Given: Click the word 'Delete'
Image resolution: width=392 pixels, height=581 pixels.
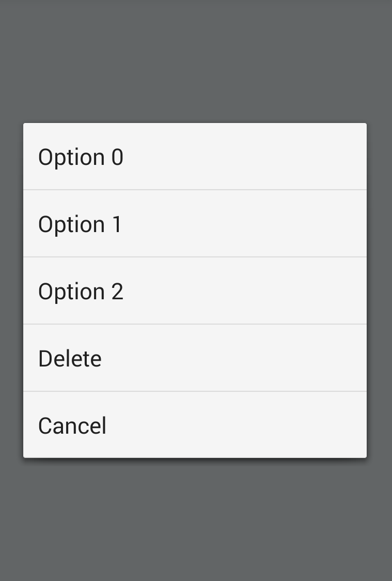Looking at the screenshot, I should (x=70, y=359).
